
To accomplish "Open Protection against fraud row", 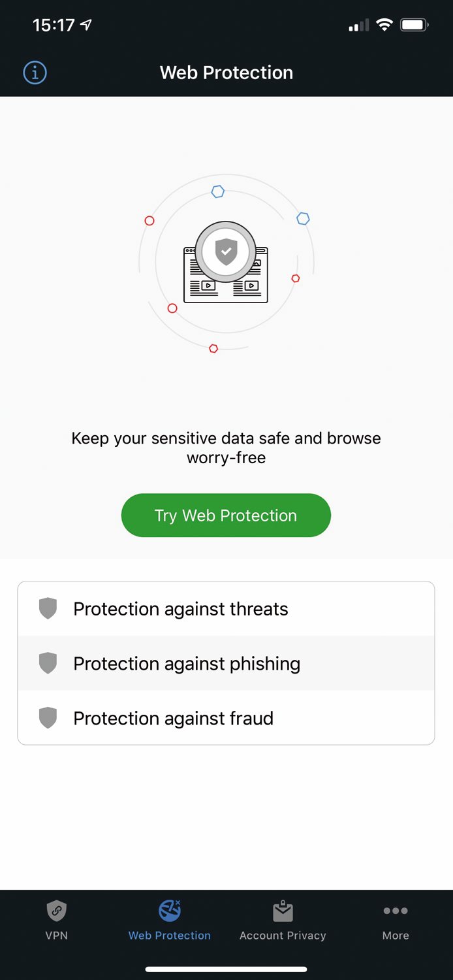I will click(226, 717).
